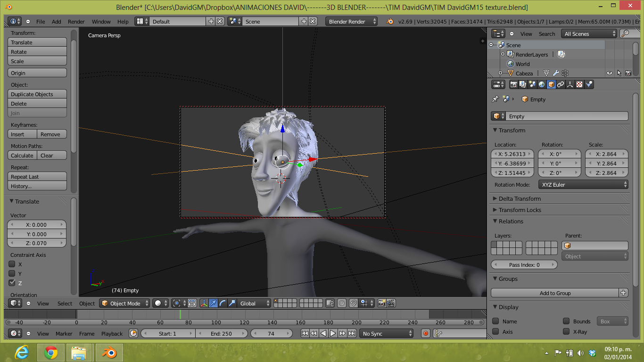Image resolution: width=644 pixels, height=362 pixels.
Task: Open the XYZ Euler rotation mode dropdown
Action: (584, 185)
